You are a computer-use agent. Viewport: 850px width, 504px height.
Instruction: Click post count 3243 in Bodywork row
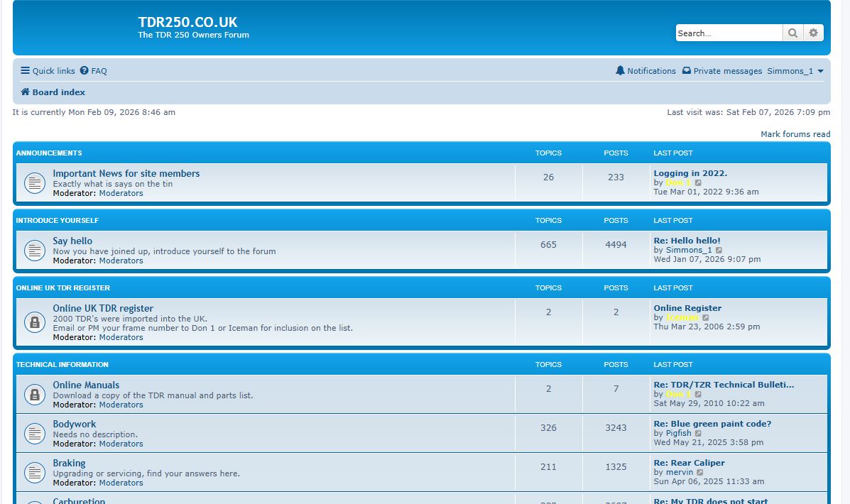click(x=616, y=427)
